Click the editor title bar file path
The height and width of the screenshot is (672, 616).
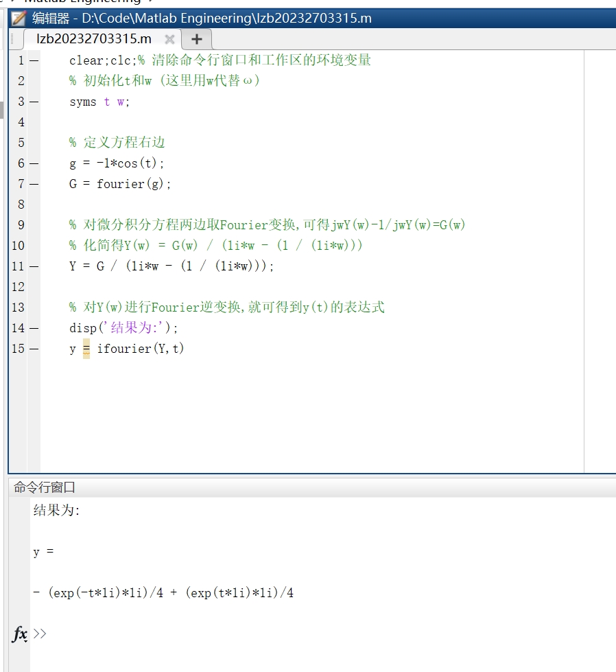point(226,19)
